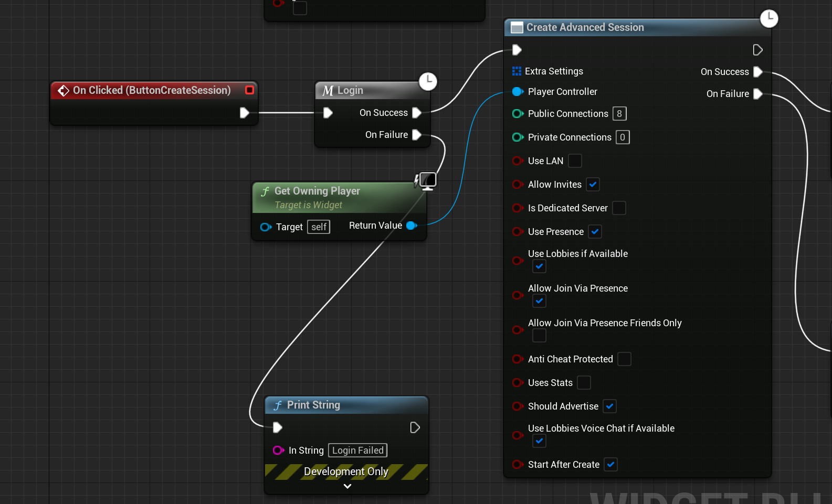
Task: Click the Is Dedicated Server boolean pin
Action: point(518,208)
